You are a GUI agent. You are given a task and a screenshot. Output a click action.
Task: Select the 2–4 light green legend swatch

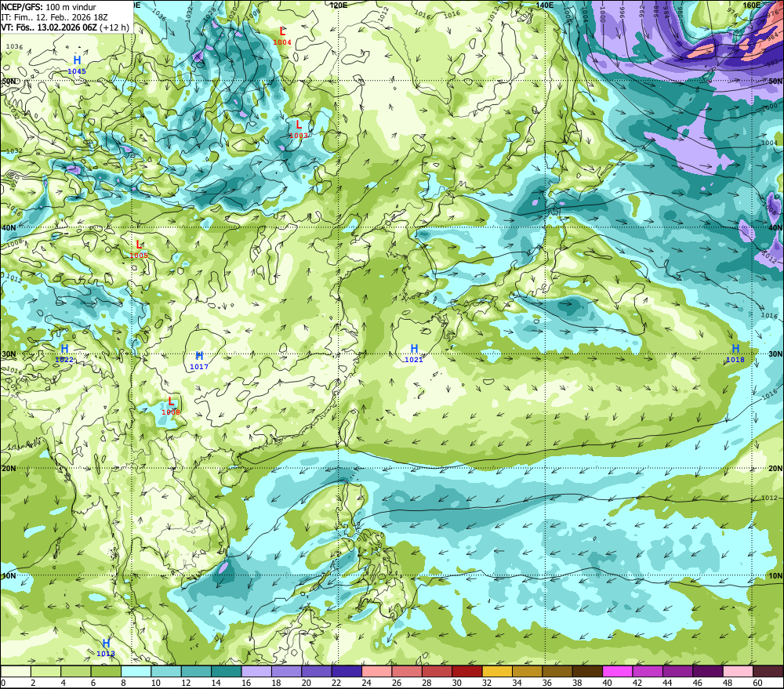(46, 672)
